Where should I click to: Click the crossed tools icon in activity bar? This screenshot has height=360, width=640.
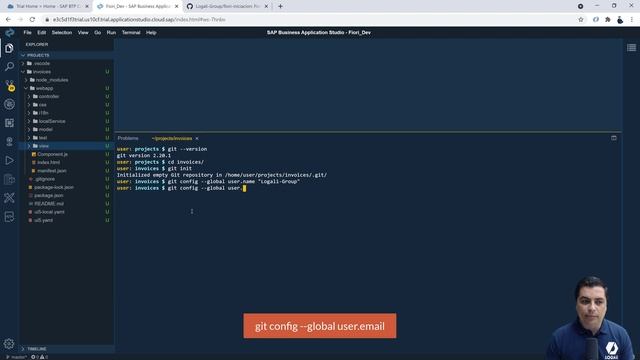tap(9, 198)
